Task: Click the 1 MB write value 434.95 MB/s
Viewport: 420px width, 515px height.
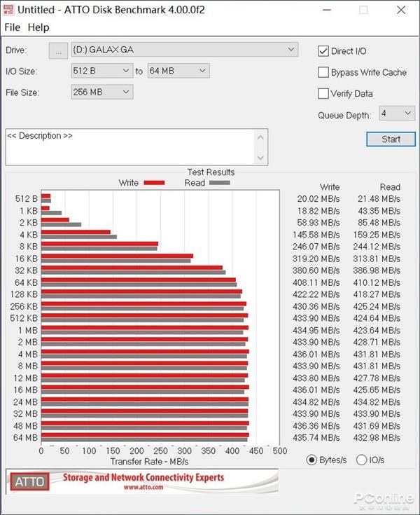Action: pyautogui.click(x=316, y=331)
